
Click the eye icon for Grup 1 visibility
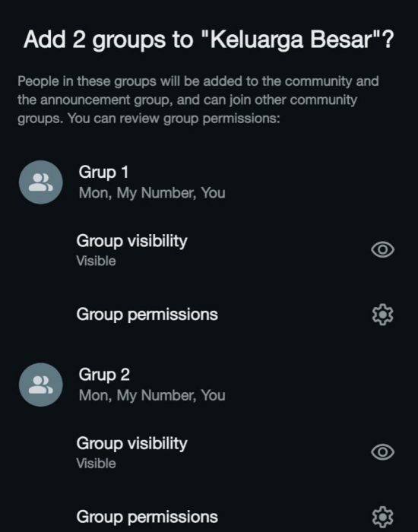tap(382, 250)
